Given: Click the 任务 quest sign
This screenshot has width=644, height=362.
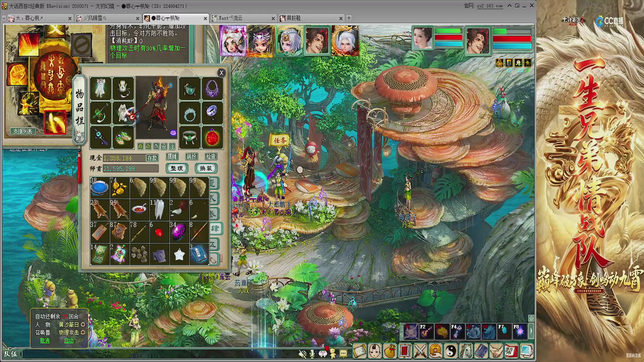Looking at the screenshot, I should pos(280,140).
